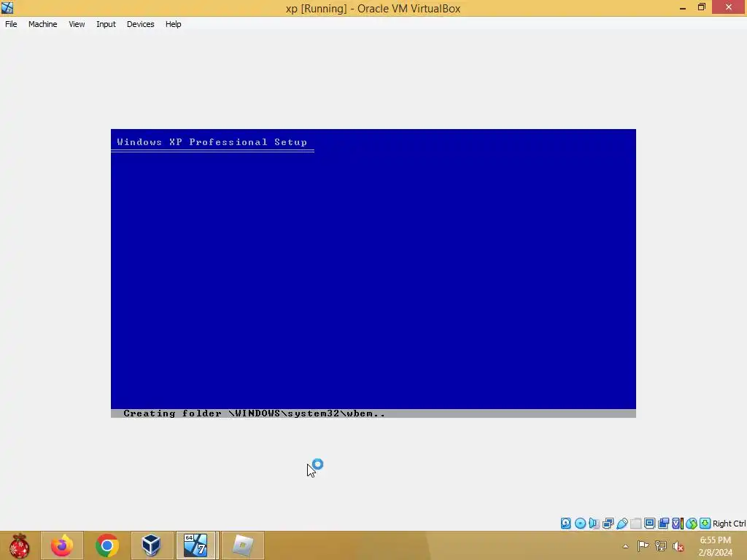Open VirtualBox Manager from the taskbar
747x560 pixels.
(152, 545)
